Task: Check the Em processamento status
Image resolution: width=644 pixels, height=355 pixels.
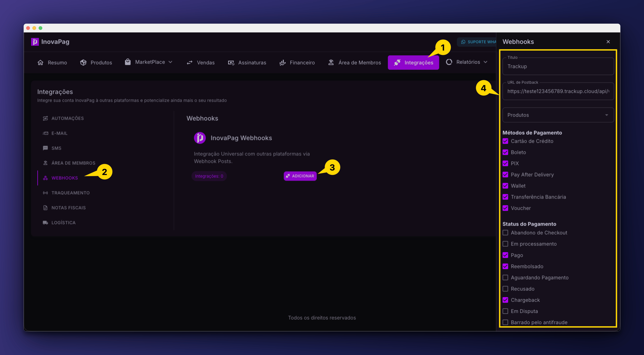Action: (x=505, y=244)
